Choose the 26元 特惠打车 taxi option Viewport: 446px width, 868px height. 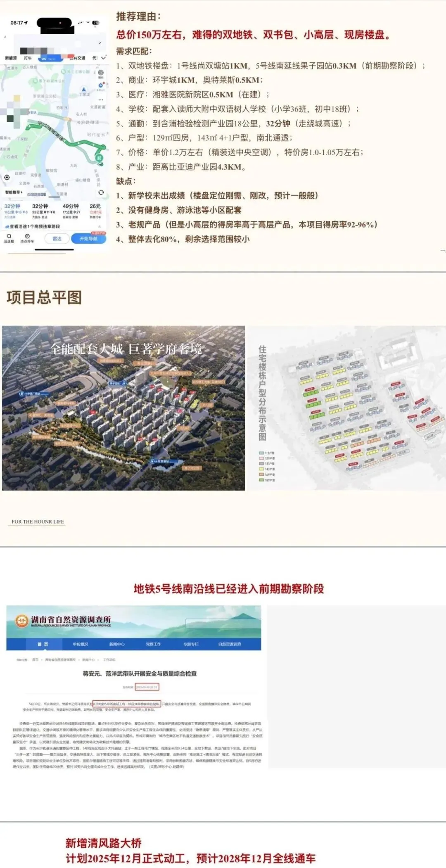coord(95,211)
